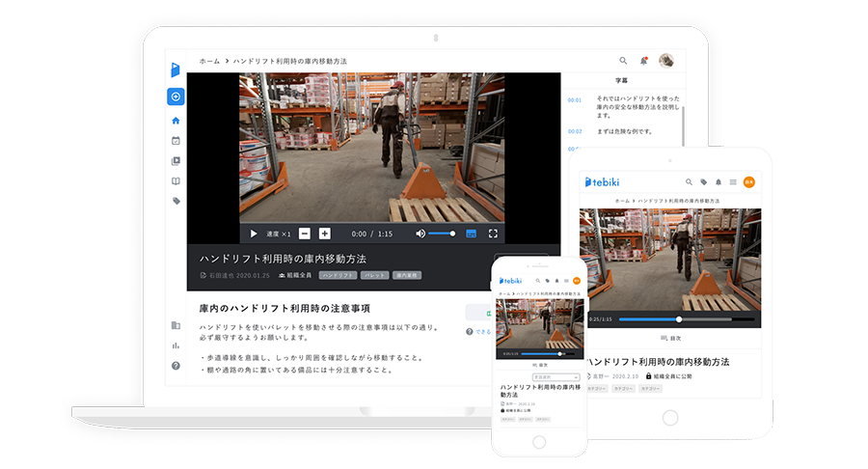Click the orange avatar on the tablet
The height and width of the screenshot is (469, 868).
[749, 181]
